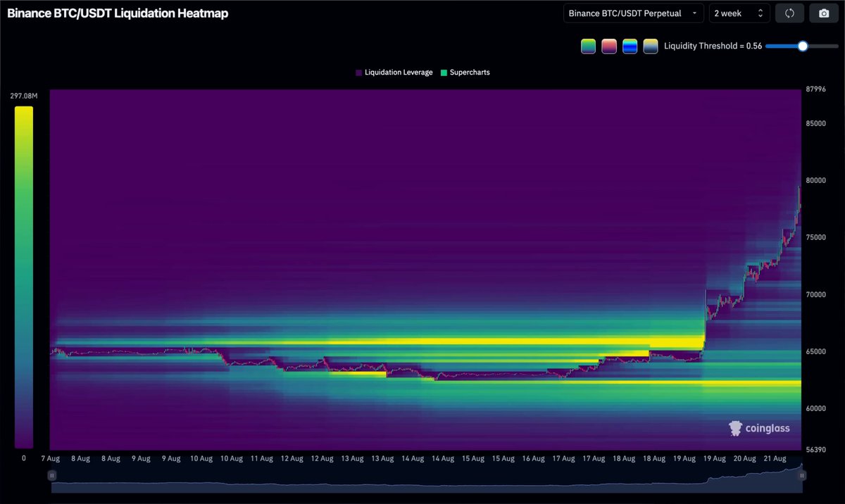The image size is (845, 504).
Task: Click the Liquidity Threshold = 0.56 label
Action: [713, 46]
